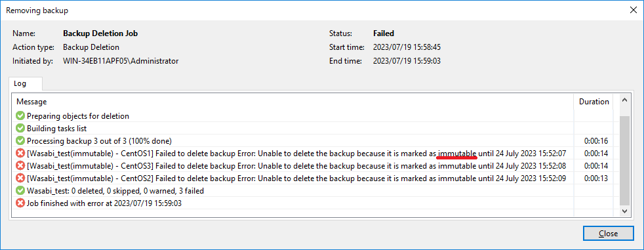Click the green check beside Wasabi_test summary
Image resolution: width=644 pixels, height=250 pixels.
(x=20, y=191)
